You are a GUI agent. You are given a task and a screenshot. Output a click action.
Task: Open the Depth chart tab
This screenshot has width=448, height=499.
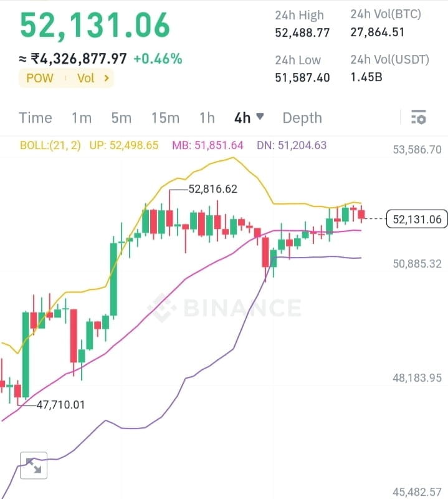coord(302,118)
